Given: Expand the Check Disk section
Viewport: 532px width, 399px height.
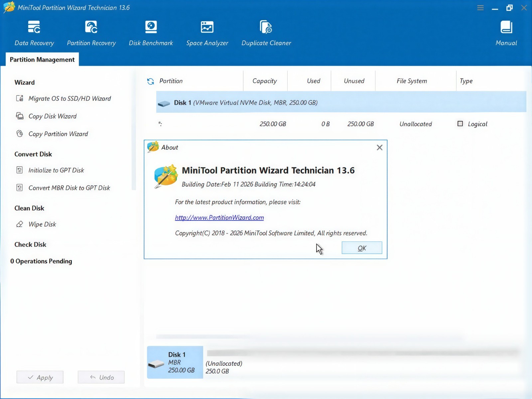Looking at the screenshot, I should [x=30, y=244].
